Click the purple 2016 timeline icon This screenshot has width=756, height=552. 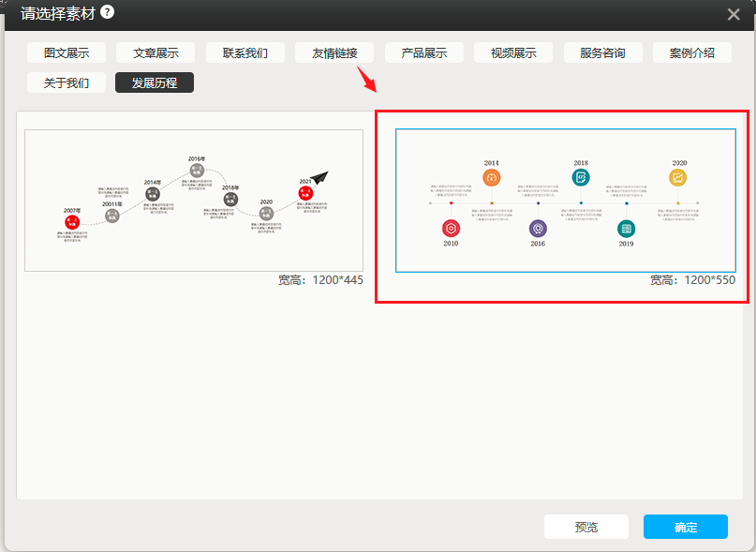(538, 229)
